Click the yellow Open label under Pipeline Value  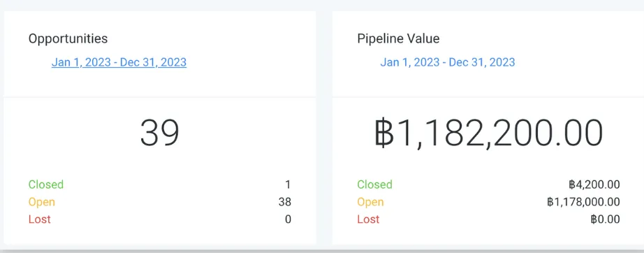pyautogui.click(x=370, y=202)
